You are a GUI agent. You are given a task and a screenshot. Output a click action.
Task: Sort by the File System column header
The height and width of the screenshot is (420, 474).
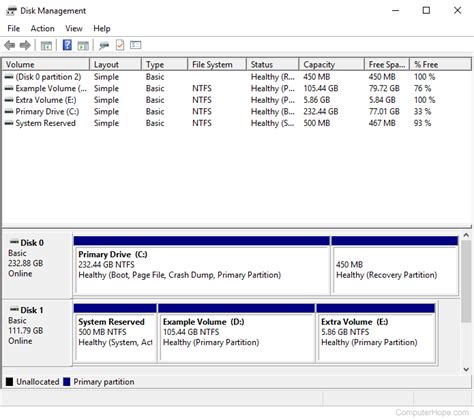point(217,64)
